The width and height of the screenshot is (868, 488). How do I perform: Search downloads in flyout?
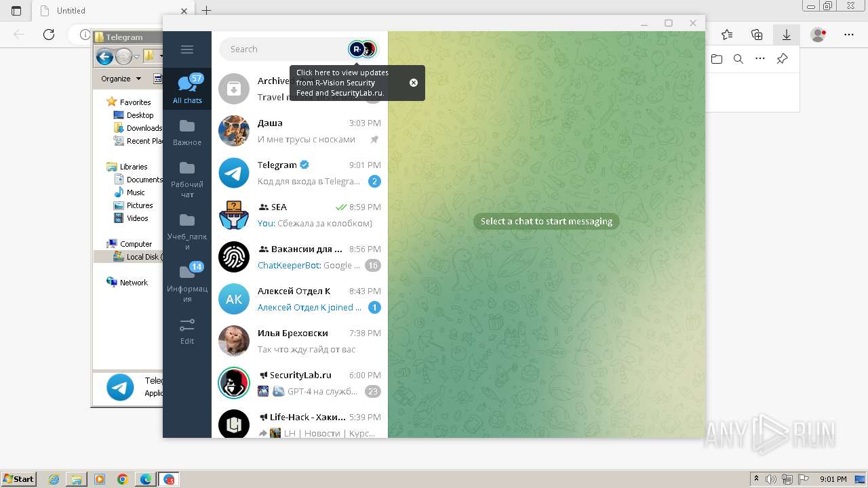(738, 59)
